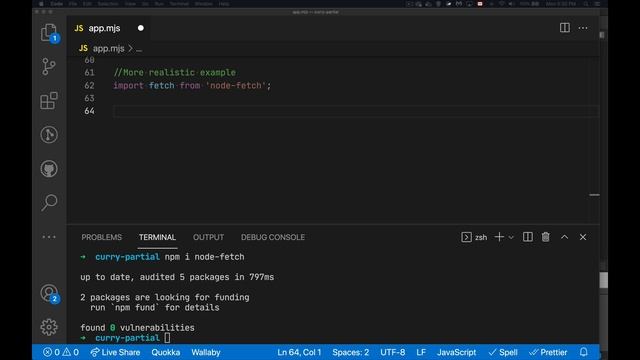Create a new terminal with plus
The height and width of the screenshot is (360, 640).
pos(499,237)
